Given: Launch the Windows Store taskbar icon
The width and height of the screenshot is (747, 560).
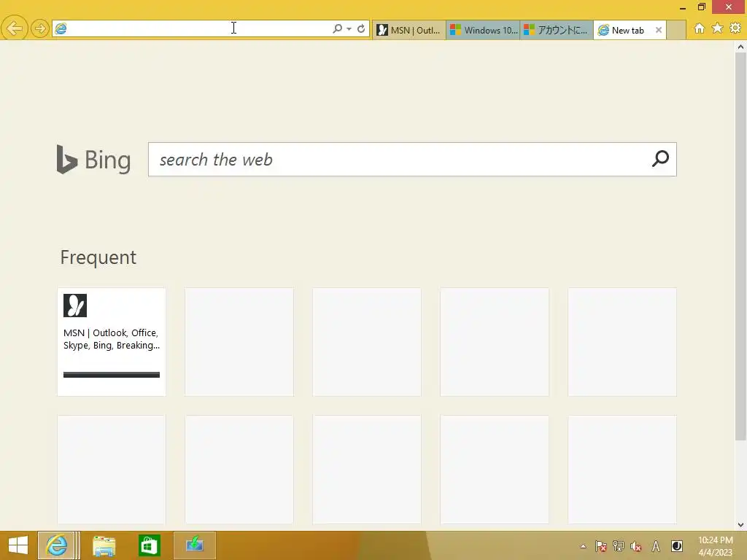Looking at the screenshot, I should [149, 545].
